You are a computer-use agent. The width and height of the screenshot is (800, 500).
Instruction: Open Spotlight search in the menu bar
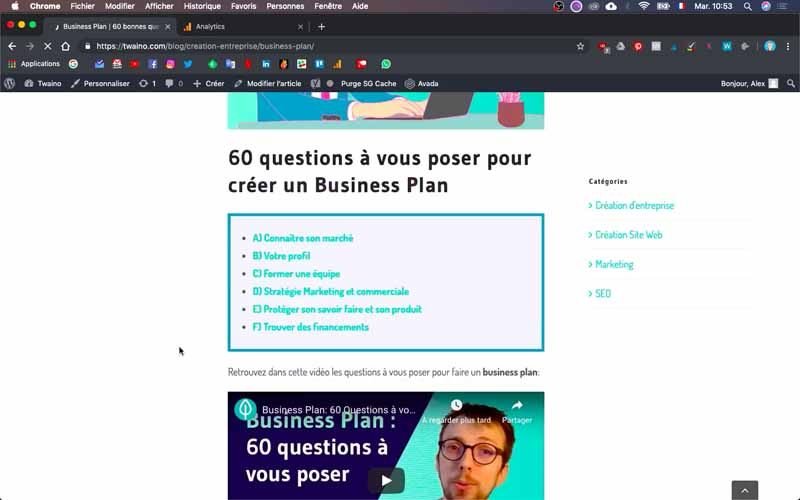(747, 6)
